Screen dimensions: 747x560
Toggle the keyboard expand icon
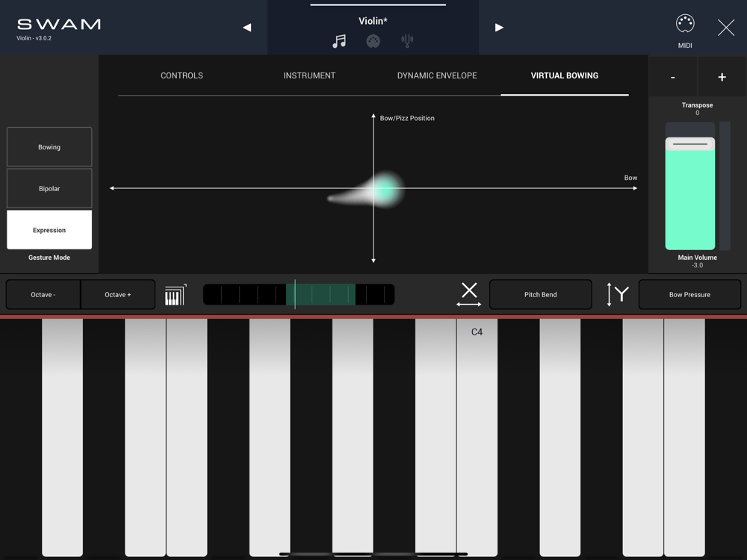click(176, 295)
